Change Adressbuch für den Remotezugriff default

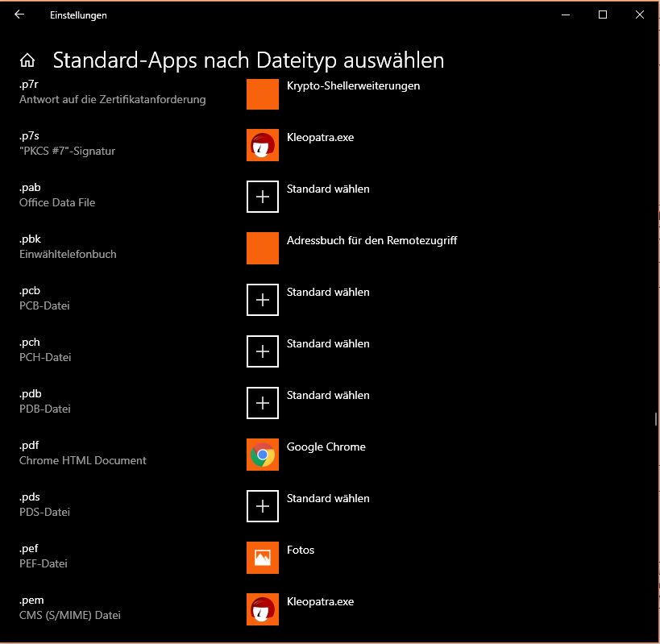coord(372,240)
